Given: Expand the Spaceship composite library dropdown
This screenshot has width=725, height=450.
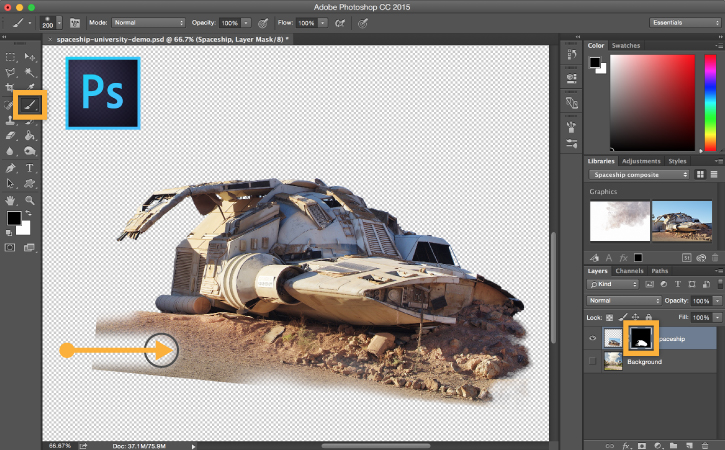Looking at the screenshot, I should click(640, 174).
